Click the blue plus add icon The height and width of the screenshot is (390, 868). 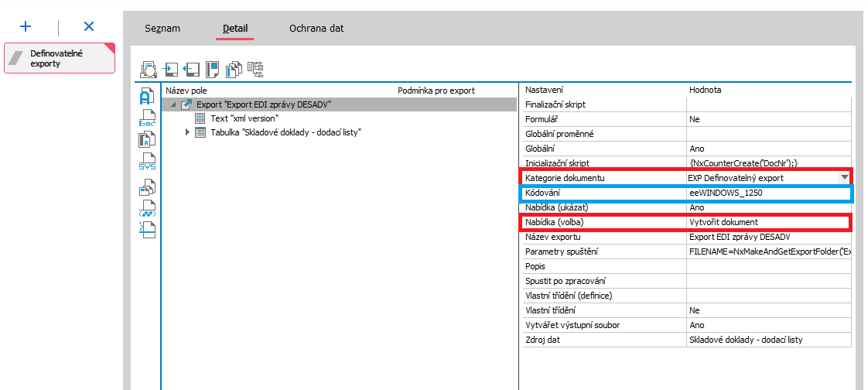tap(26, 26)
